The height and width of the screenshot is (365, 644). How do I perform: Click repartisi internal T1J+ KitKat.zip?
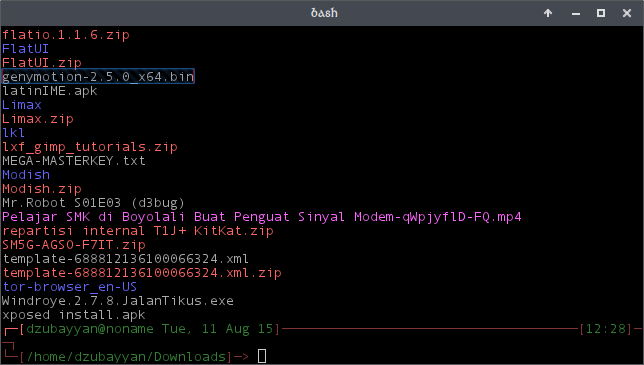[138, 231]
